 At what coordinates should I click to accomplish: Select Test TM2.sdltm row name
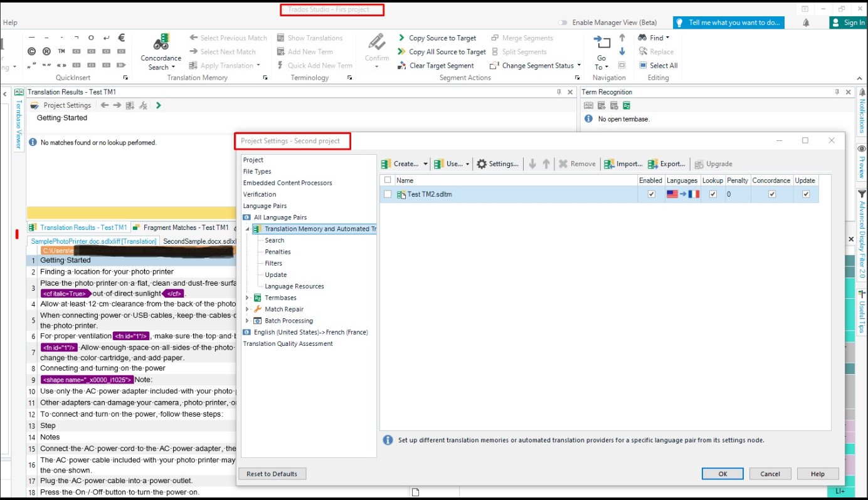(430, 194)
